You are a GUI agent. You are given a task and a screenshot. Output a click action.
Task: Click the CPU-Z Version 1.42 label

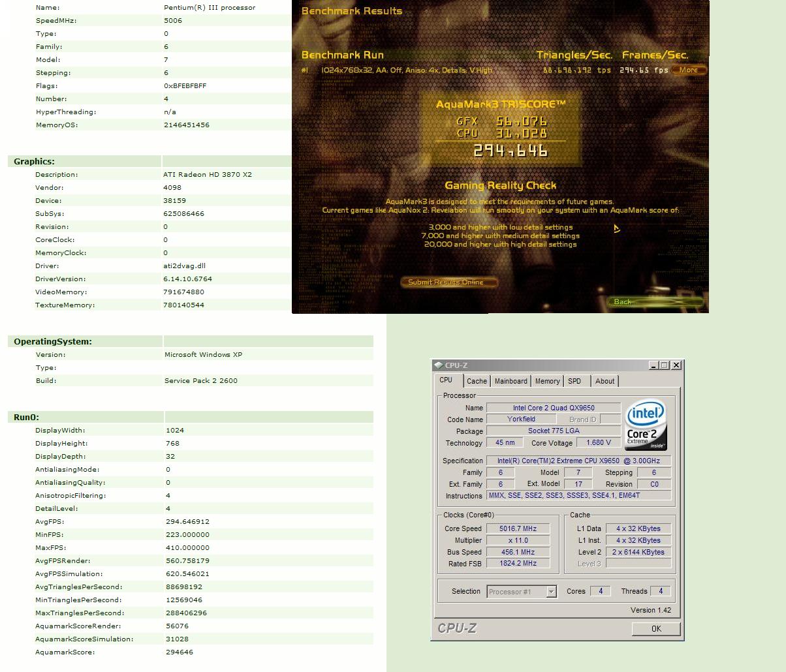(650, 610)
